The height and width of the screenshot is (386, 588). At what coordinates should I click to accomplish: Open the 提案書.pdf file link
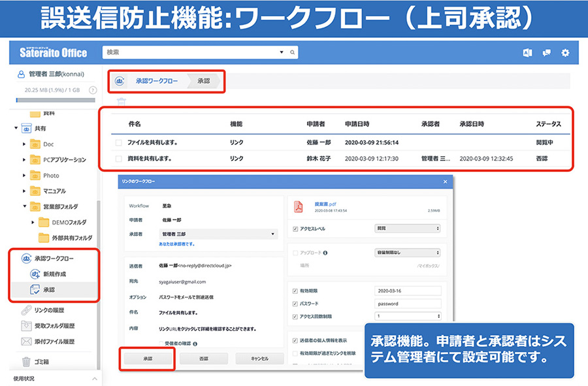coord(325,204)
